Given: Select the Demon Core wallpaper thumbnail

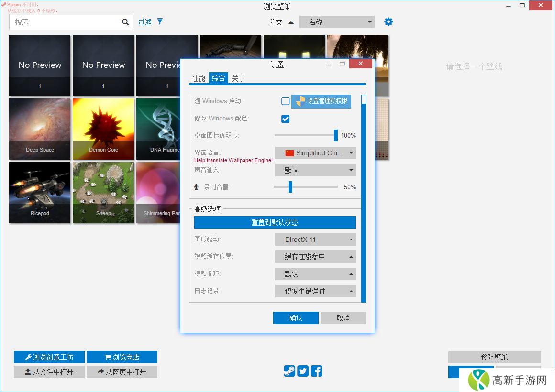Looking at the screenshot, I should pyautogui.click(x=103, y=129).
